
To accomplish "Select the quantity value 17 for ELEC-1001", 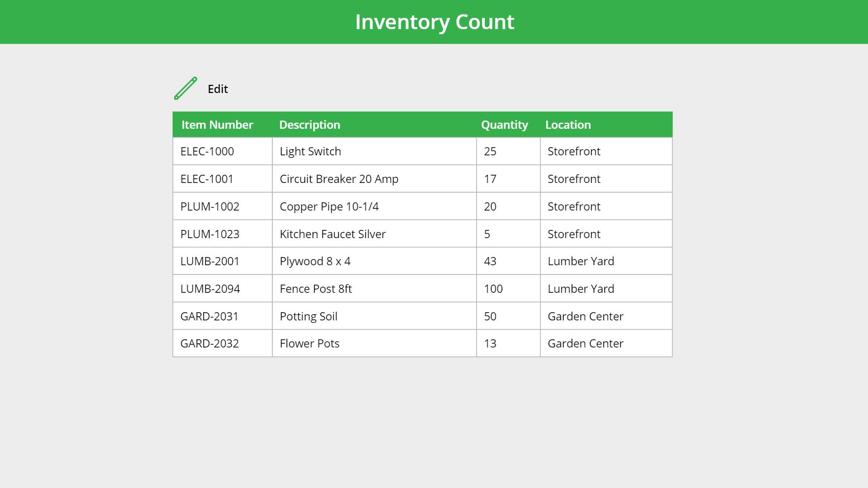I will click(489, 178).
